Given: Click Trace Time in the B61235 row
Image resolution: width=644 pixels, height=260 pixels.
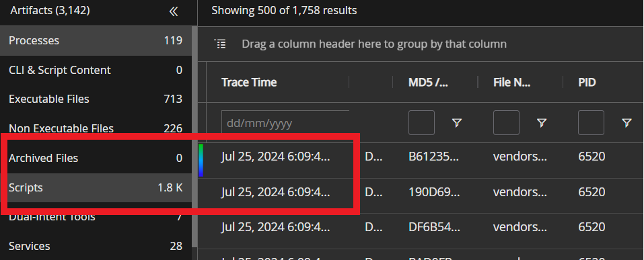Looking at the screenshot, I should (x=276, y=157).
